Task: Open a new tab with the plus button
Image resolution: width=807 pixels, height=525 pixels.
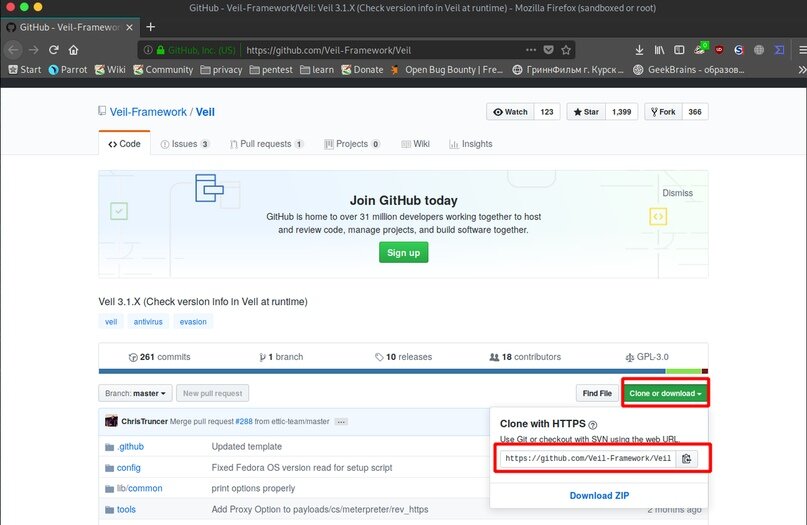Action: point(150,27)
